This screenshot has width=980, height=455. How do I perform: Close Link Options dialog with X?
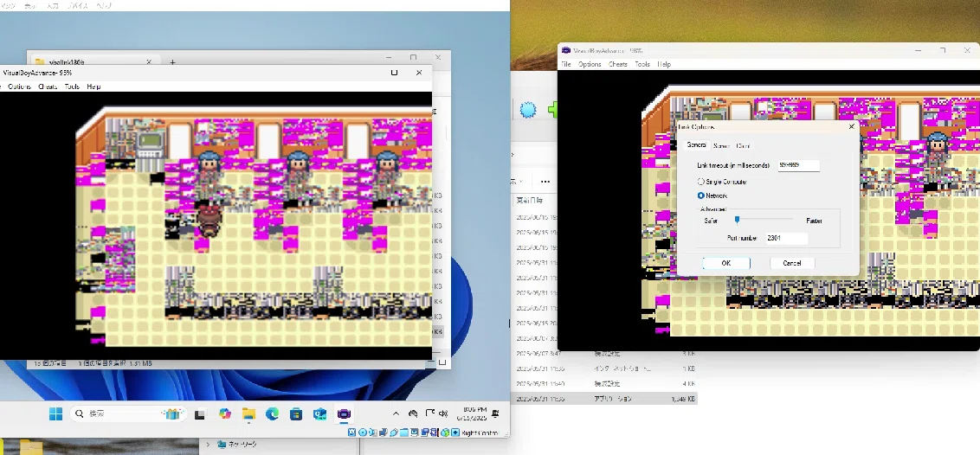[x=851, y=126]
